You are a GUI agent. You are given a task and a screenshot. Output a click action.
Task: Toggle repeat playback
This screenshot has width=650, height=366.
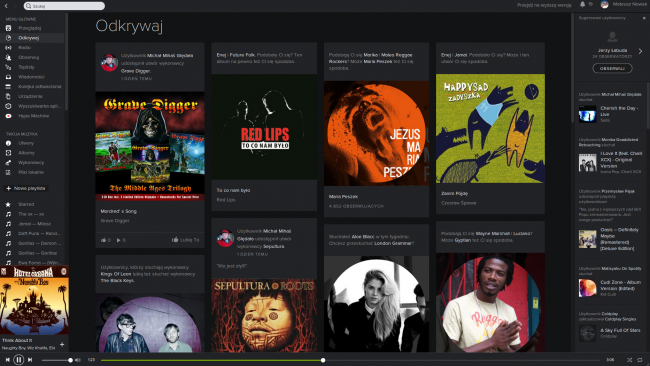point(640,360)
